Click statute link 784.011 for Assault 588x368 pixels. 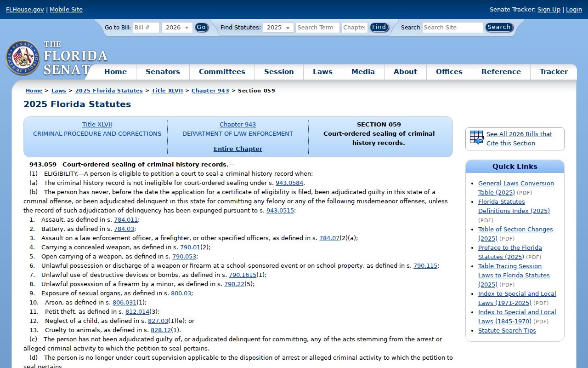click(x=126, y=220)
